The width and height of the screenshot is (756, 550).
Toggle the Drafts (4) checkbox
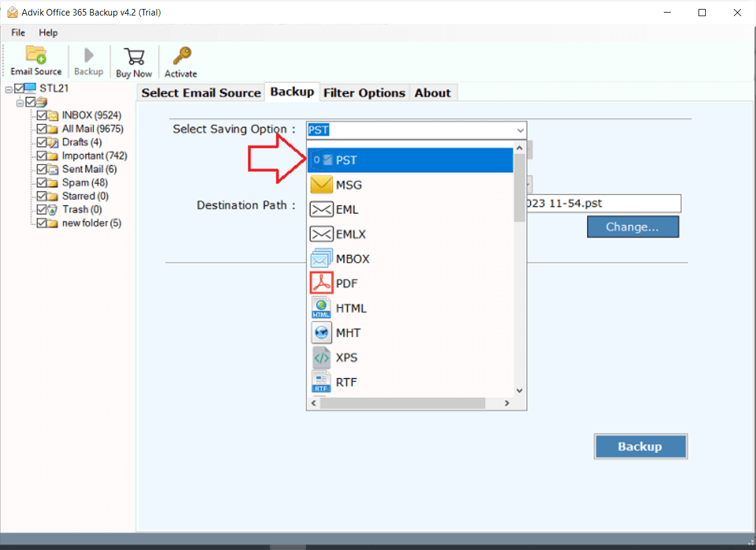[x=42, y=142]
